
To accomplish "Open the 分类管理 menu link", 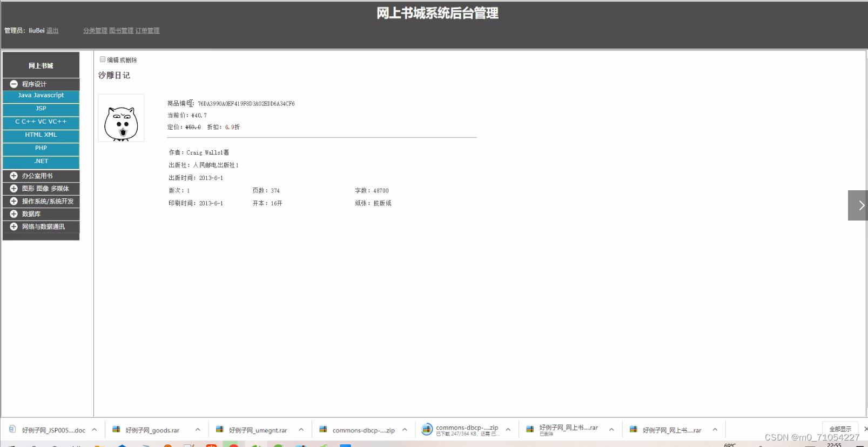I will click(x=95, y=31).
